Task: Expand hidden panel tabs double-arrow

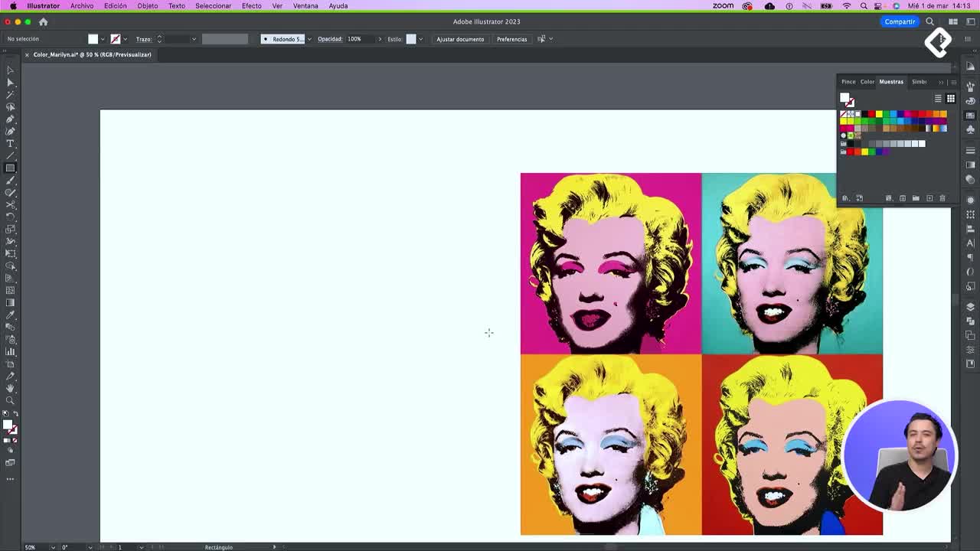Action: pyautogui.click(x=941, y=82)
